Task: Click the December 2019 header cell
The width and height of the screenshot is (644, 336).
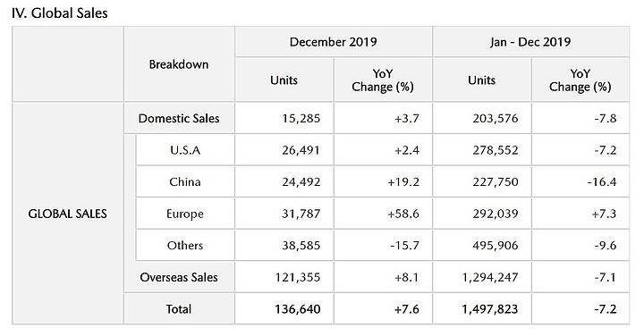Action: pyautogui.click(x=333, y=42)
